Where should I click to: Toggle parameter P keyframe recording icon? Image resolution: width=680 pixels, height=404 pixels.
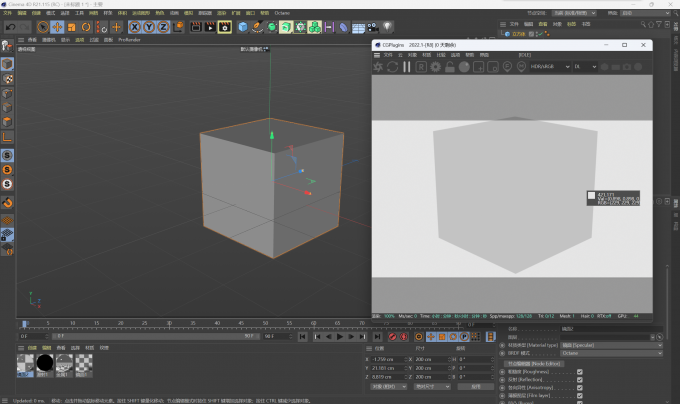coord(464,337)
